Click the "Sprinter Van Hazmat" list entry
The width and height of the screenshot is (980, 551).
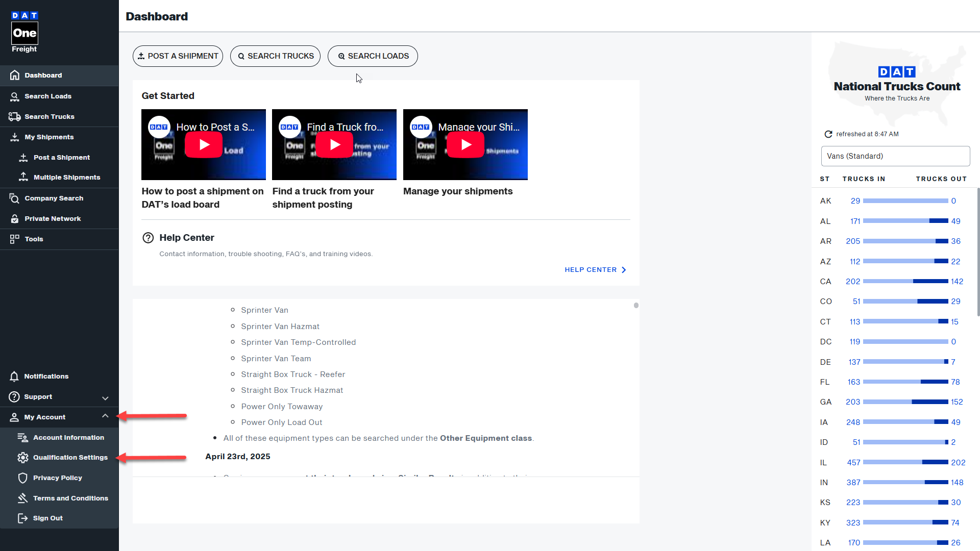click(x=280, y=327)
